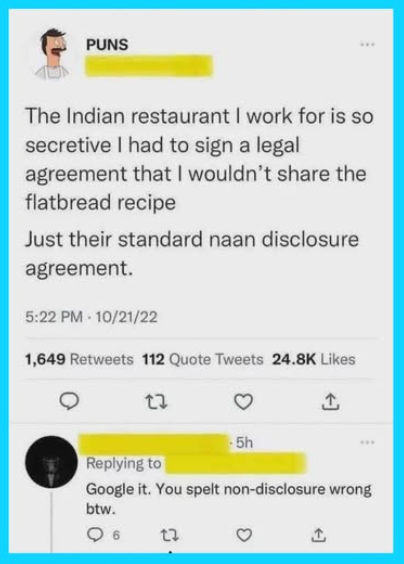Retweet the reply about non-disclosure spelling
This screenshot has width=404, height=564.
point(169,536)
